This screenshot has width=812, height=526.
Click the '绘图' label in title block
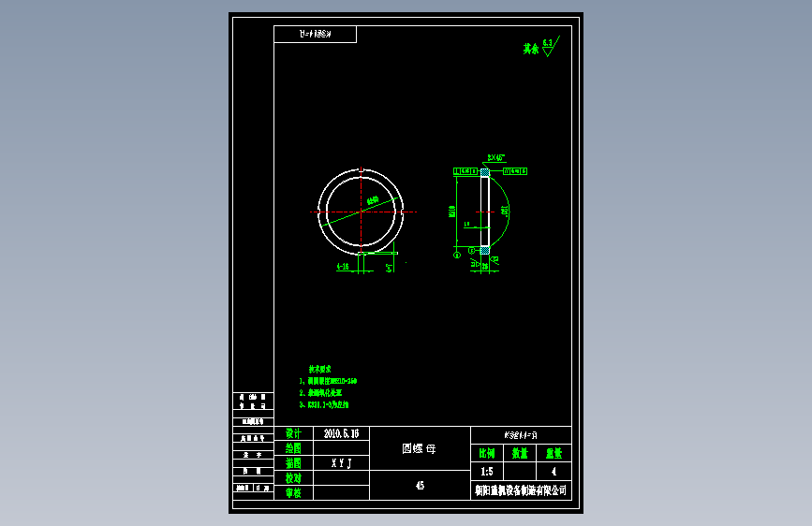coord(293,448)
